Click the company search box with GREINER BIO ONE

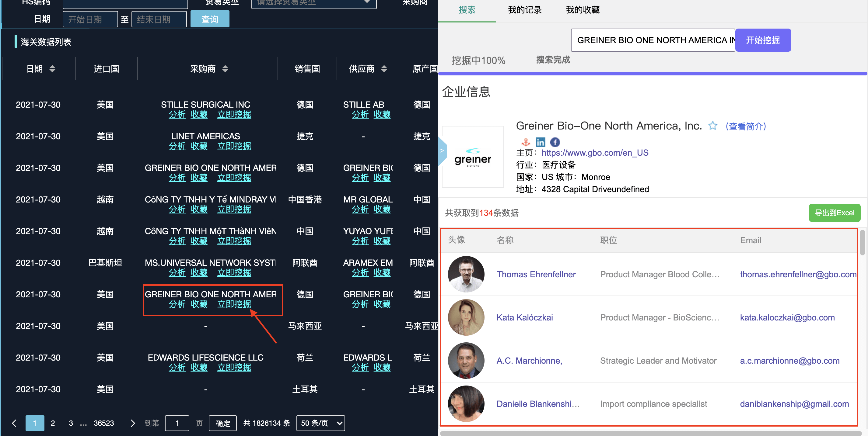click(x=653, y=40)
